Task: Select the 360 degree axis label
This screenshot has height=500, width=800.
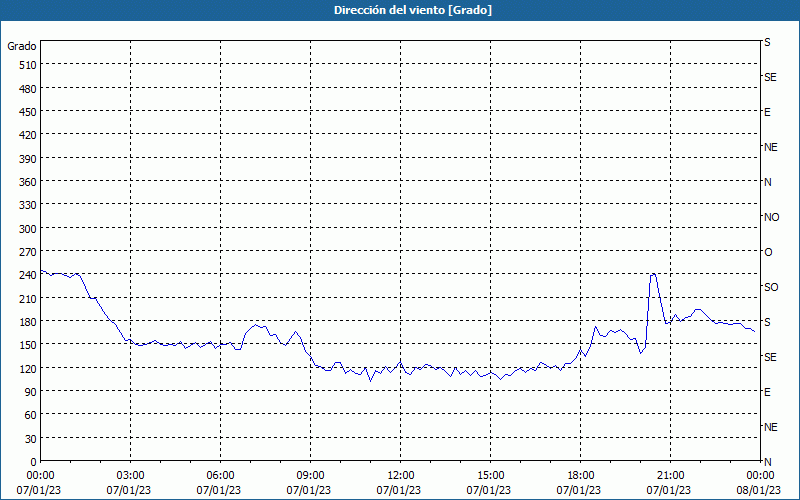Action: (28, 182)
